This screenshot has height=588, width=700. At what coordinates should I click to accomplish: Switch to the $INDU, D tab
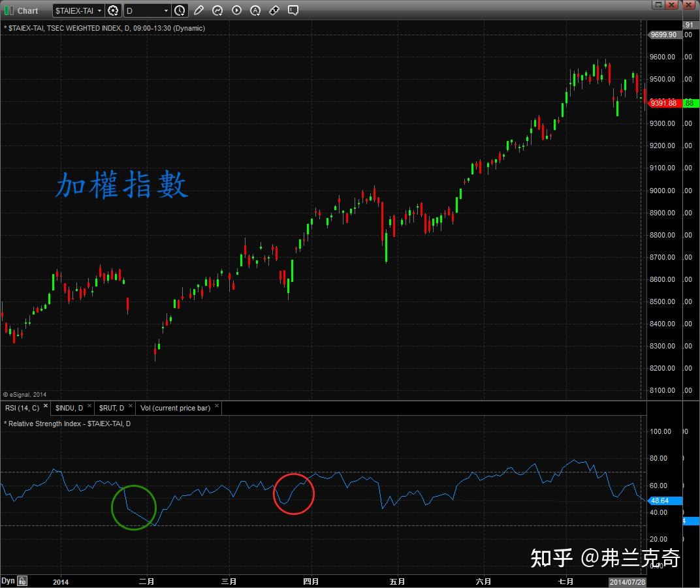coord(69,409)
